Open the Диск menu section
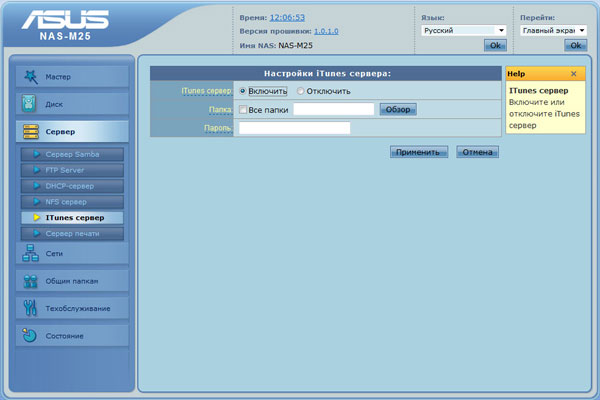Image resolution: width=600 pixels, height=400 pixels. (x=72, y=104)
